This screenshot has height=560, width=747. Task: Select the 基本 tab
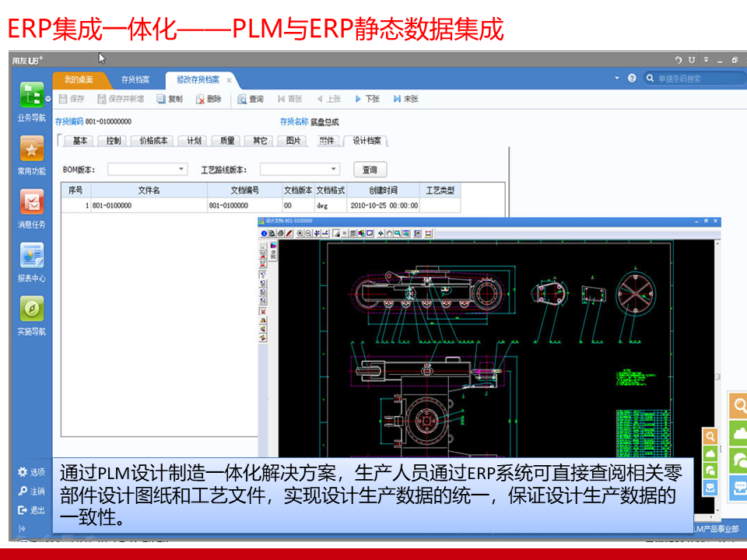pyautogui.click(x=79, y=141)
